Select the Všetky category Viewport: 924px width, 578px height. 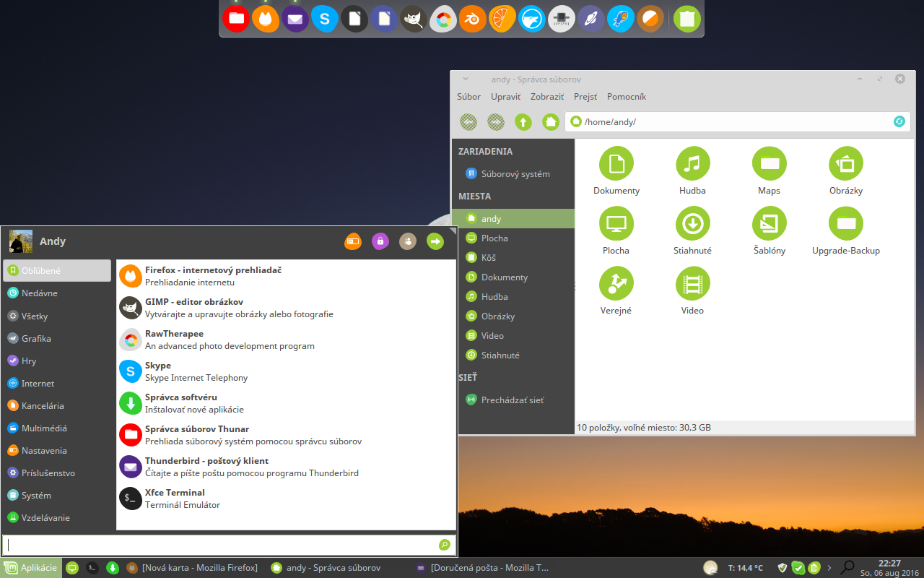57,316
